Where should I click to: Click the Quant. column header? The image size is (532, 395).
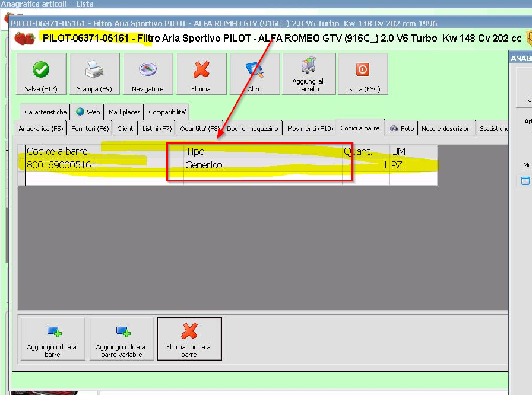tap(366, 151)
